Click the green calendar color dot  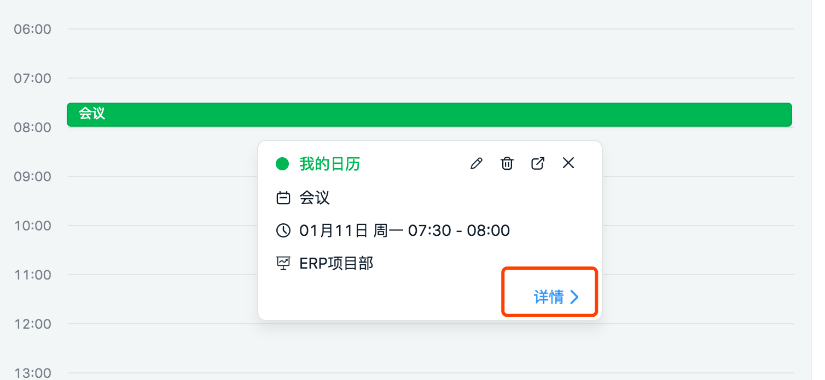283,164
